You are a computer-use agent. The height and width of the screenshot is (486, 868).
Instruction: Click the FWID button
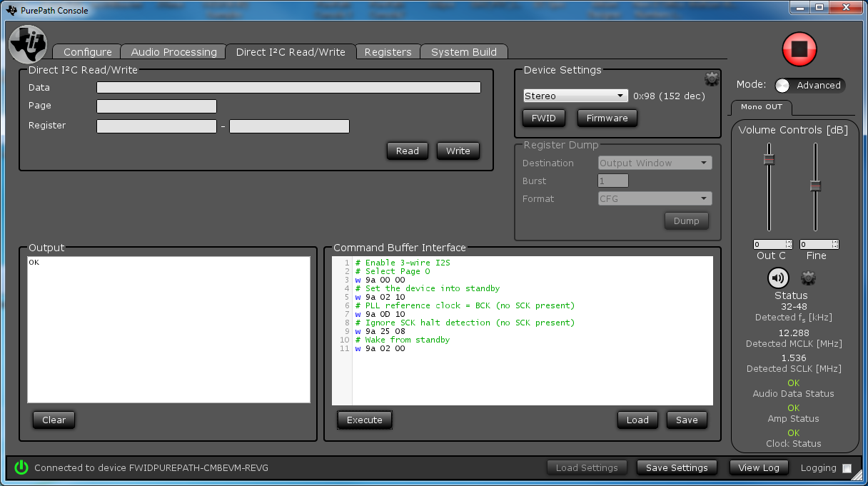(x=544, y=118)
